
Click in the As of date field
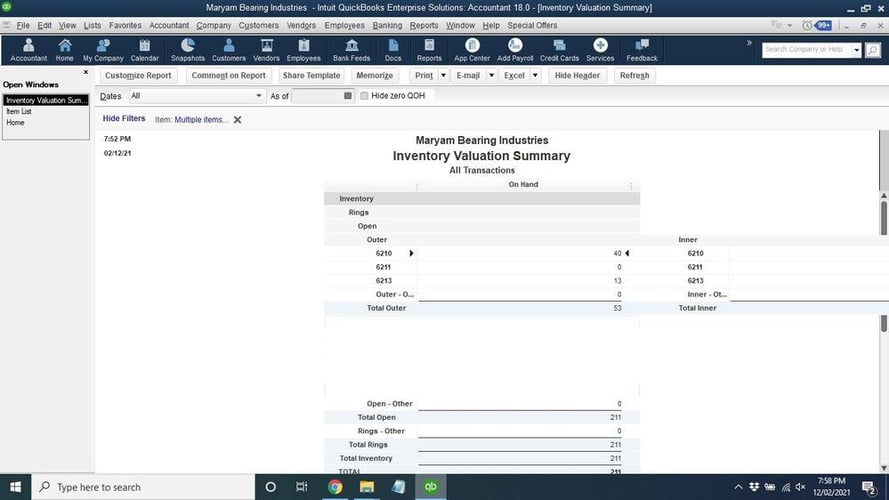pyautogui.click(x=316, y=96)
